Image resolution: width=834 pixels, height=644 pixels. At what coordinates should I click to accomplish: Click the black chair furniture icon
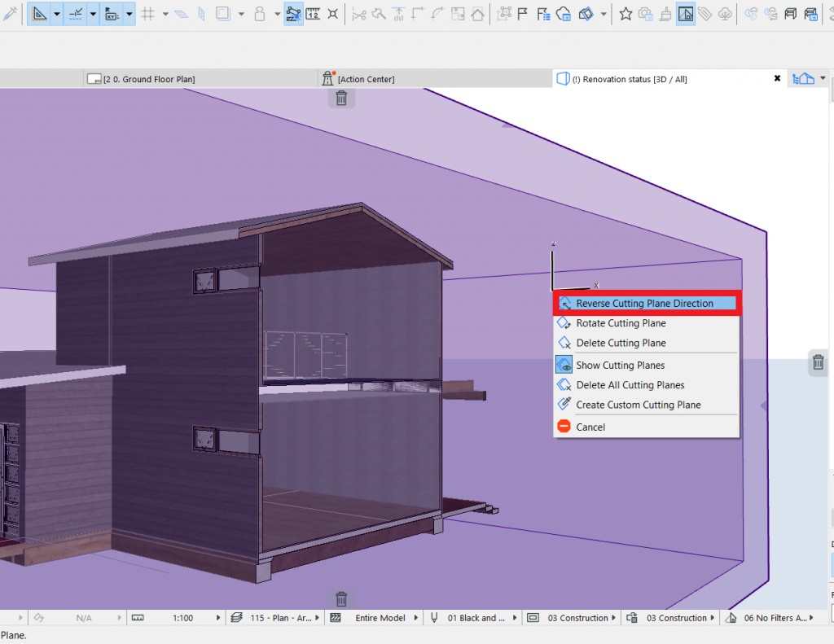[x=790, y=14]
